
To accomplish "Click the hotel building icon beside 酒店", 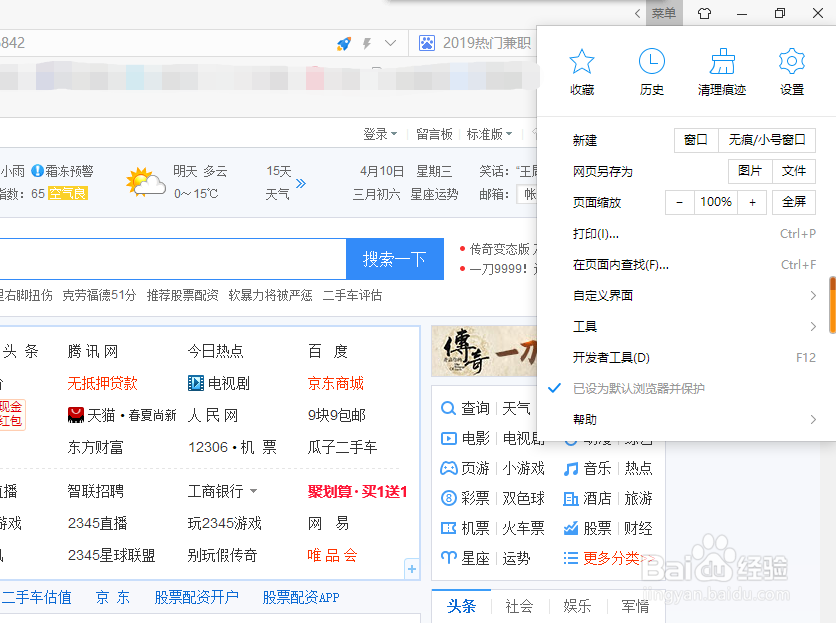I will pos(571,499).
